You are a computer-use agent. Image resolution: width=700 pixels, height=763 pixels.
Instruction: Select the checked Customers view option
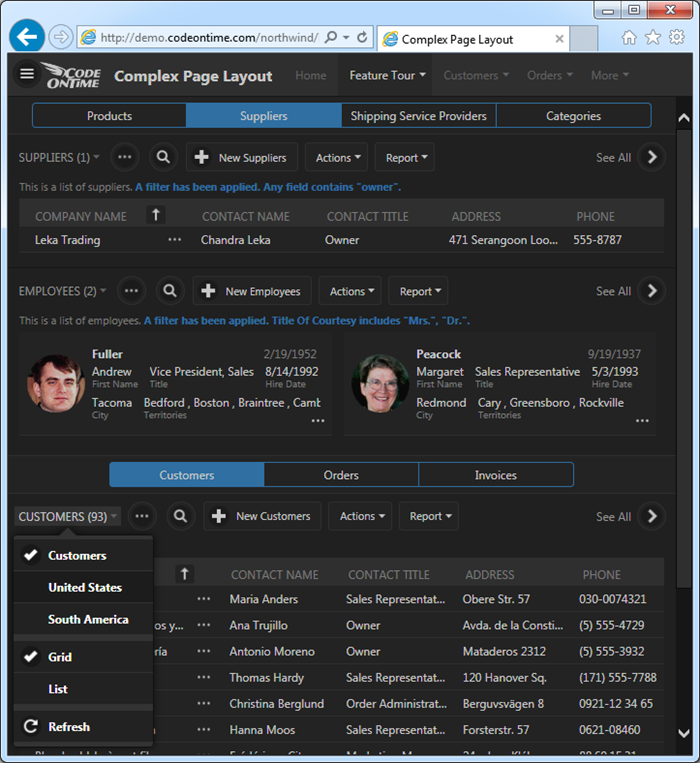83,555
